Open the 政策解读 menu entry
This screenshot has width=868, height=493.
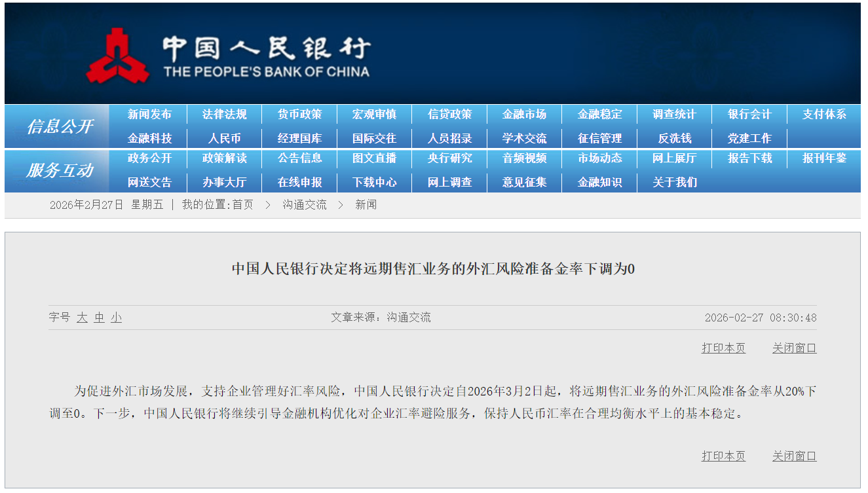[224, 158]
